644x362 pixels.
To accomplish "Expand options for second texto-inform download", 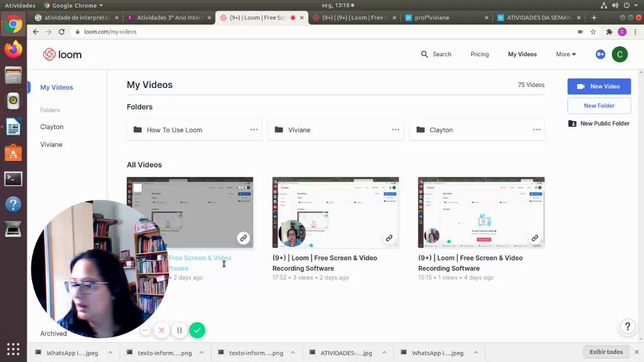I will point(293,353).
